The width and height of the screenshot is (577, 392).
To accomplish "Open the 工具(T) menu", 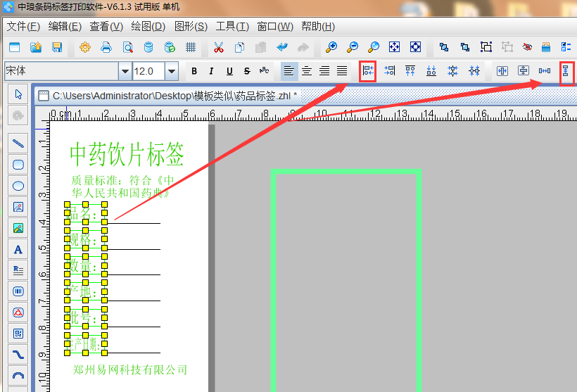I will tap(232, 27).
